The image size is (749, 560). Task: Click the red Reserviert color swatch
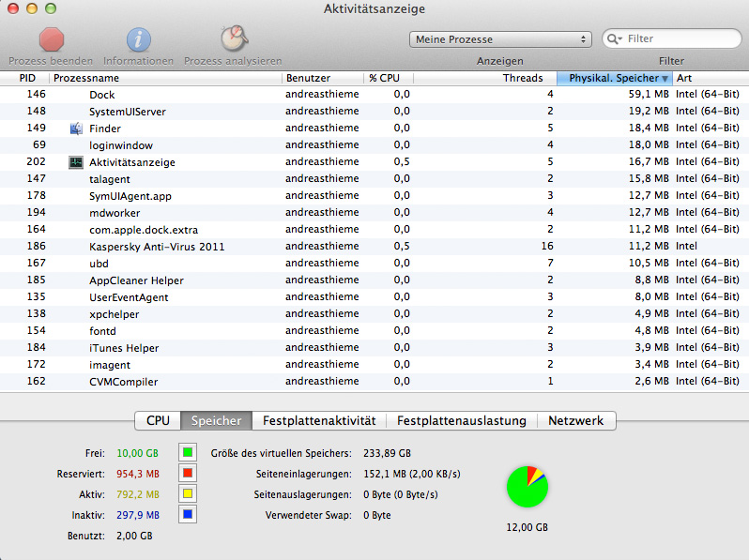188,473
